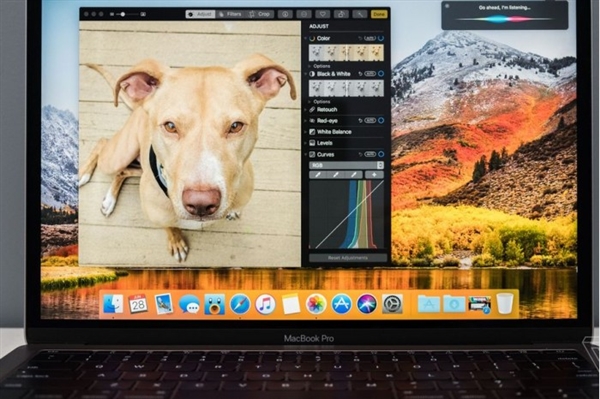Toggle the Curves adjustment enable circle
Screen dimensions: 600x399
[381, 154]
